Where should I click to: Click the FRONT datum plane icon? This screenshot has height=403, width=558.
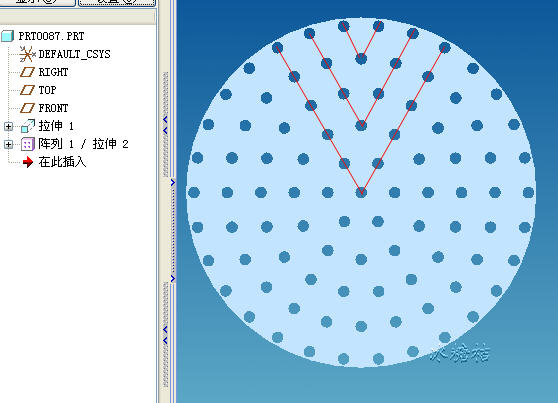click(27, 108)
